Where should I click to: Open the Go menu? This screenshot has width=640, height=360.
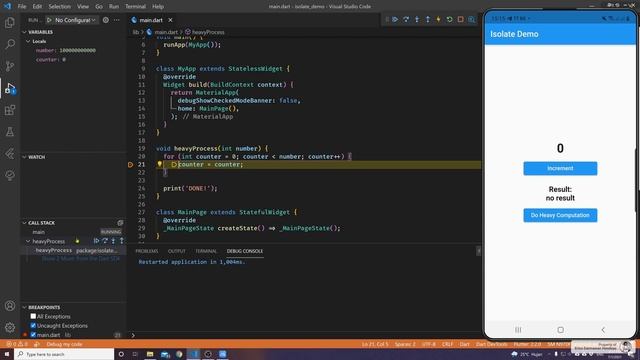[x=99, y=7]
